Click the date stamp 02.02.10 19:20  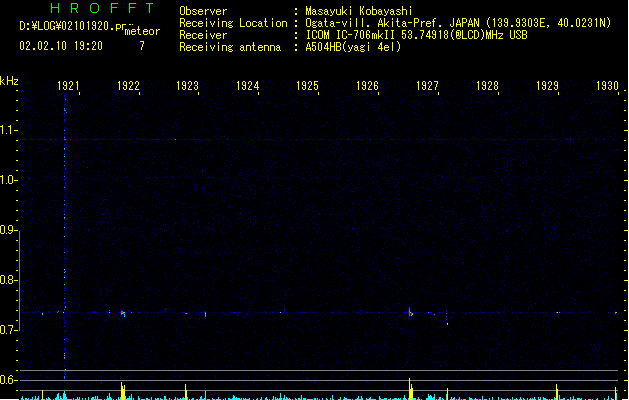[x=61, y=46]
